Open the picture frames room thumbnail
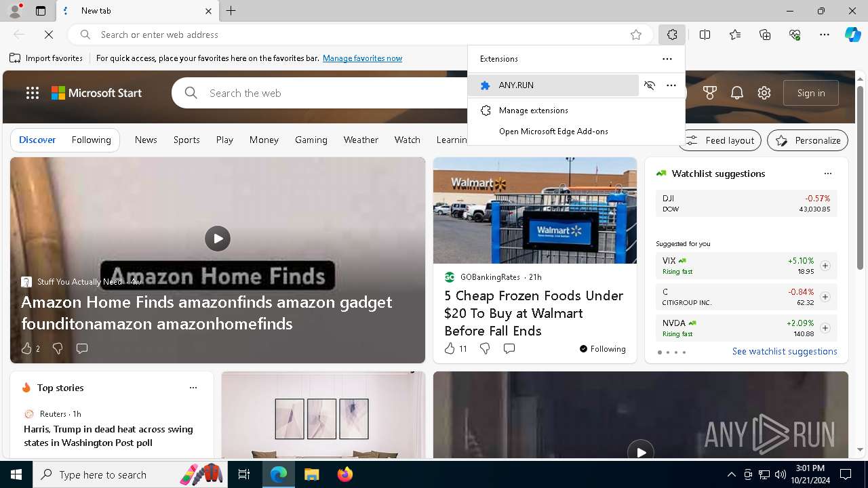This screenshot has height=488, width=868. (x=323, y=415)
